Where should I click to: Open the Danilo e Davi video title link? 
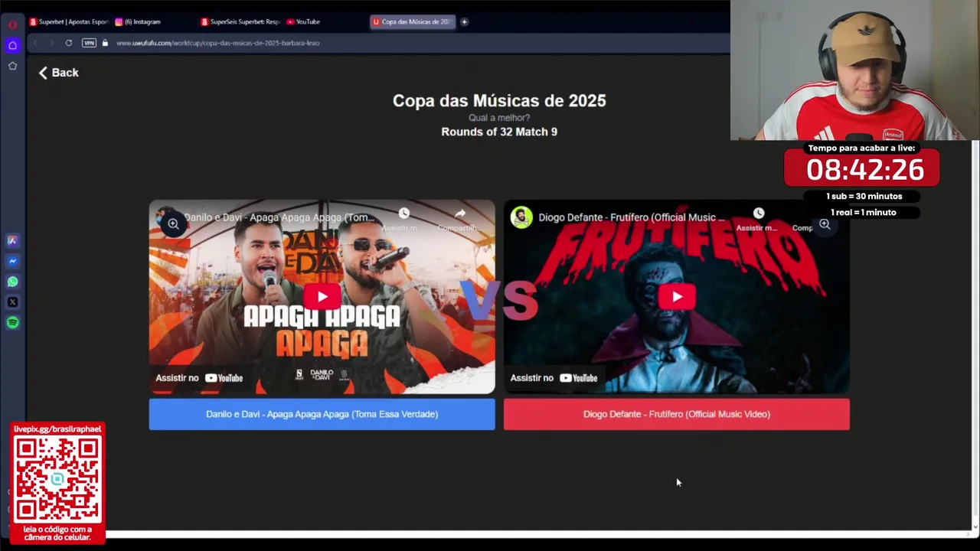tap(279, 217)
